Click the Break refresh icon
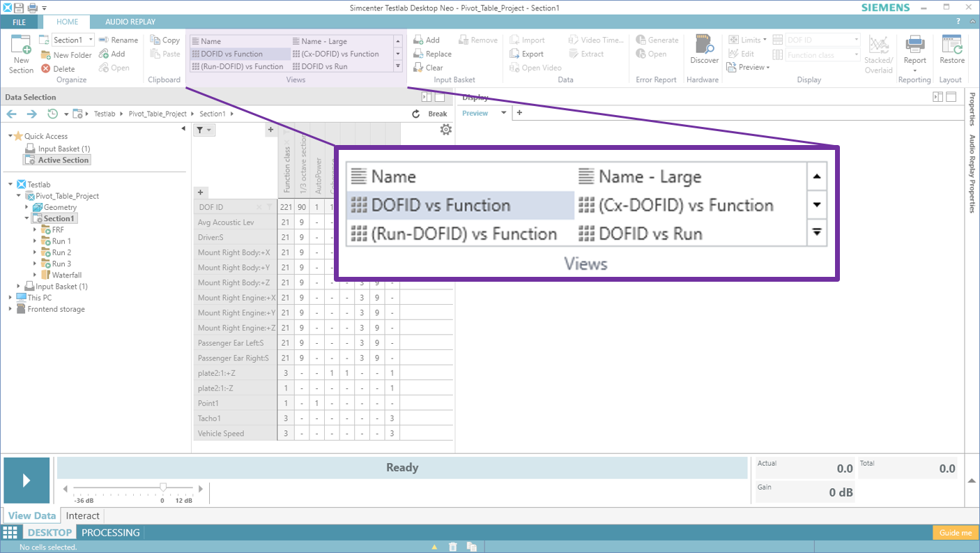This screenshot has height=553, width=980. tap(416, 114)
